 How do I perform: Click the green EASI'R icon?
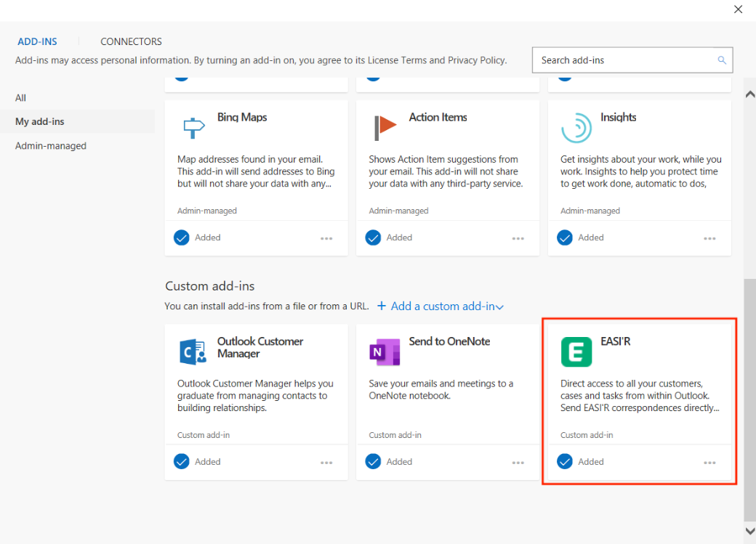pos(576,352)
